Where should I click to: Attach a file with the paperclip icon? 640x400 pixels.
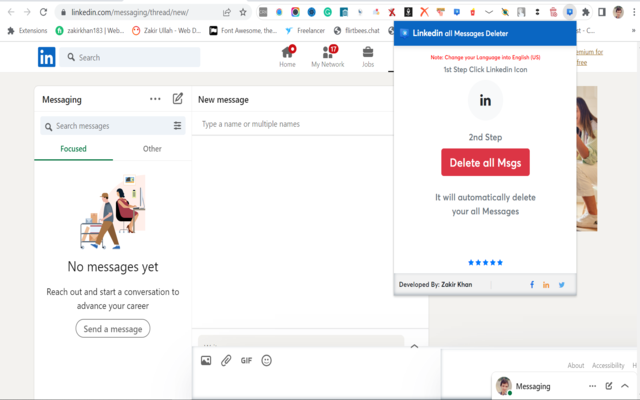pos(226,360)
